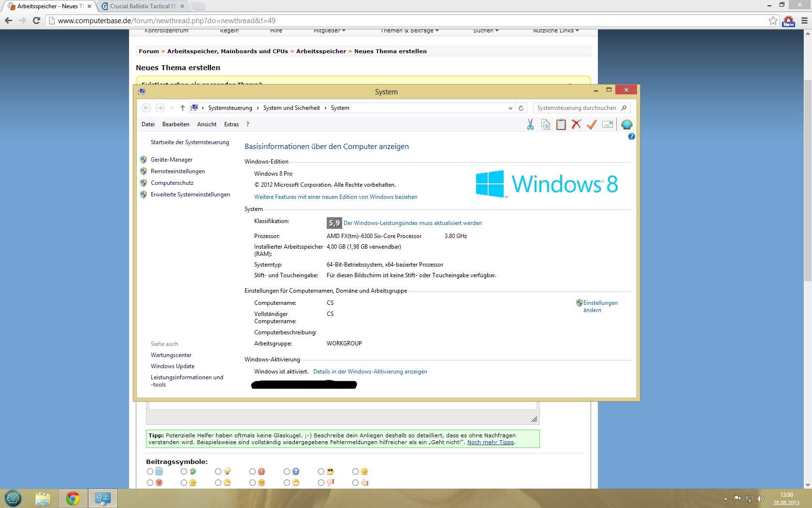
Task: Select the light bulb post symbol
Action: click(218, 471)
